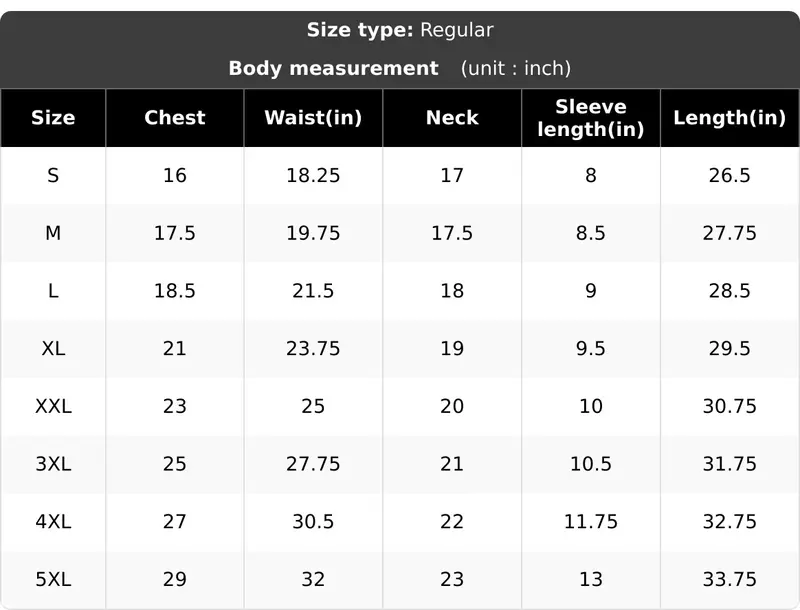Click the XL size row label

click(x=53, y=348)
